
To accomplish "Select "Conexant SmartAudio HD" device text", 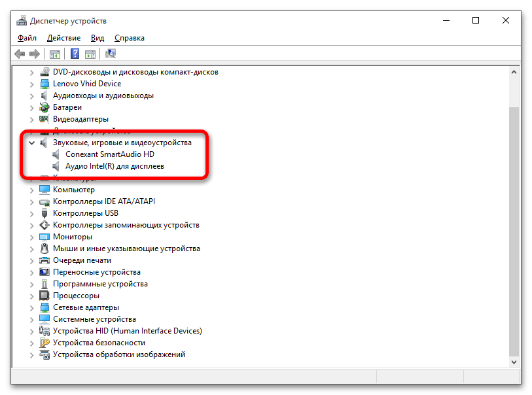I will click(x=110, y=154).
